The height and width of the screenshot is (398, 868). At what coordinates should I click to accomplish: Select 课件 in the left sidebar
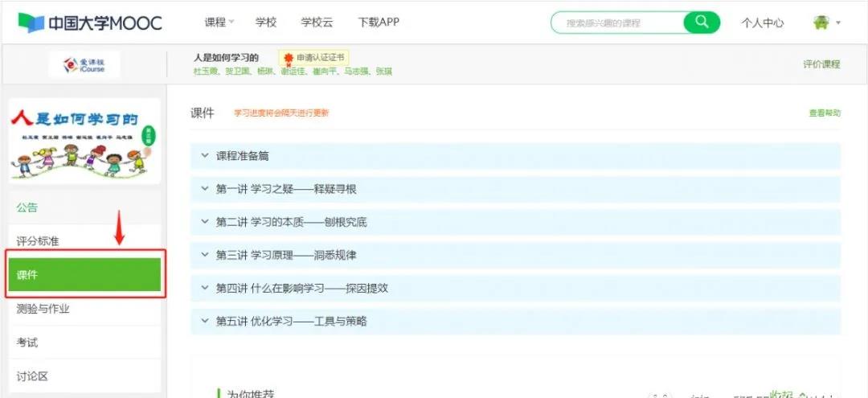pos(84,275)
